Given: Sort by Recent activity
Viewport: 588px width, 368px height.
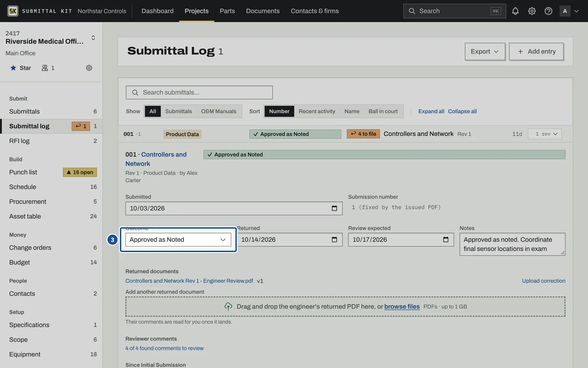Looking at the screenshot, I should pos(317,111).
